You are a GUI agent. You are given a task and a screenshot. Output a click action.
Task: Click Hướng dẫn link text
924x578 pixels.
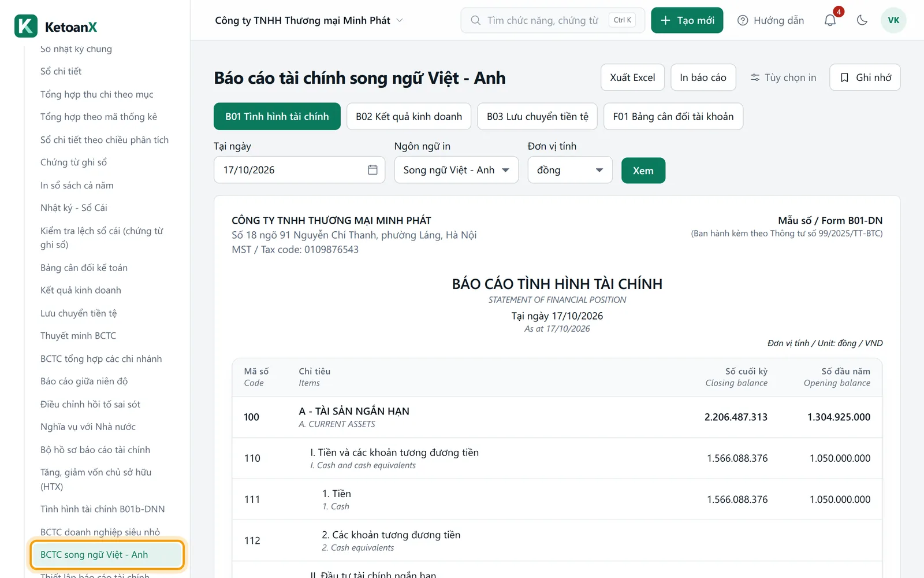[778, 20]
